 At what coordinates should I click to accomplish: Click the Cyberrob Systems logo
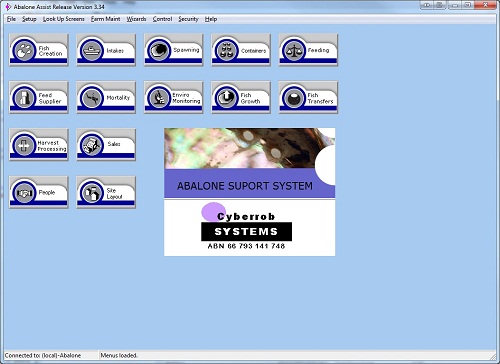[246, 222]
